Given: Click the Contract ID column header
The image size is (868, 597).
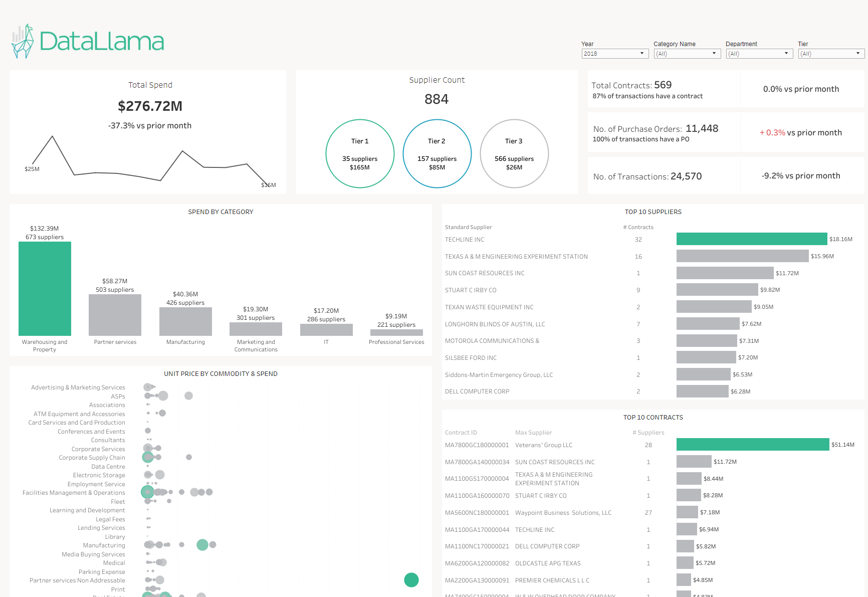Looking at the screenshot, I should [461, 433].
